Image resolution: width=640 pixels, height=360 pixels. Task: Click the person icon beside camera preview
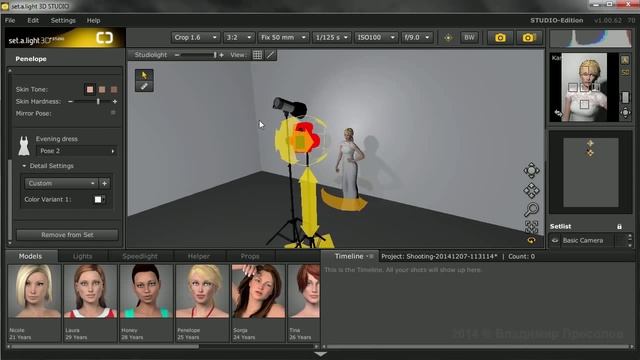point(625,60)
